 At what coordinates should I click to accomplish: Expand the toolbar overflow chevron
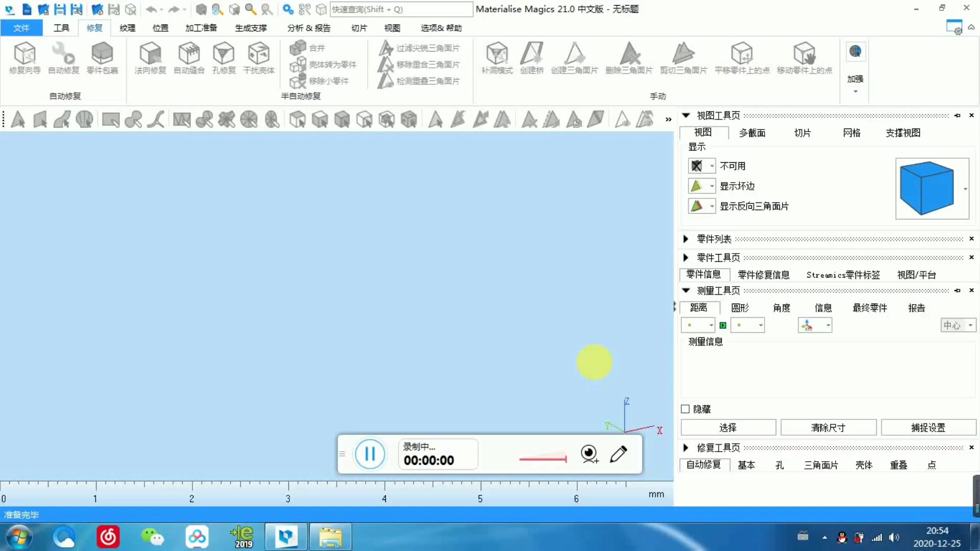pos(668,119)
